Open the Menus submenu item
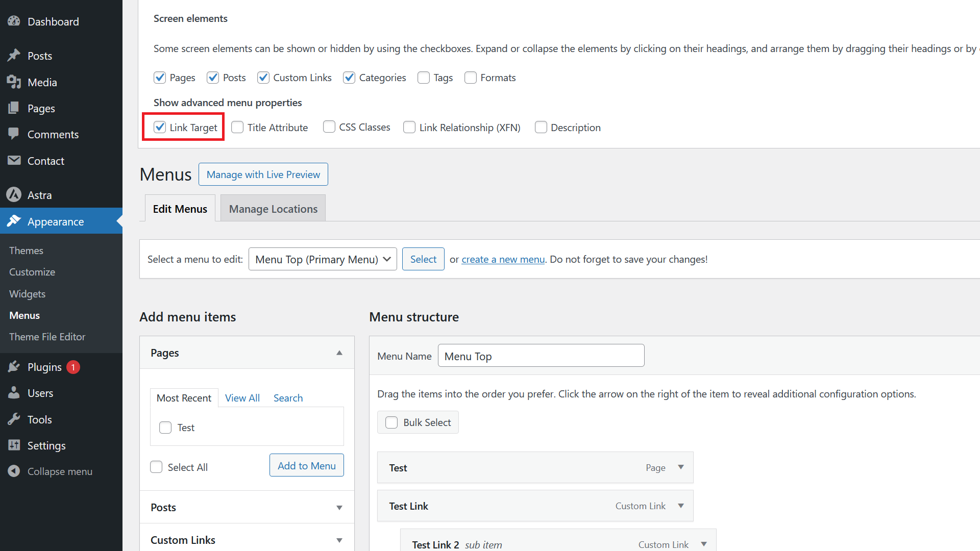Image resolution: width=980 pixels, height=551 pixels. (24, 315)
